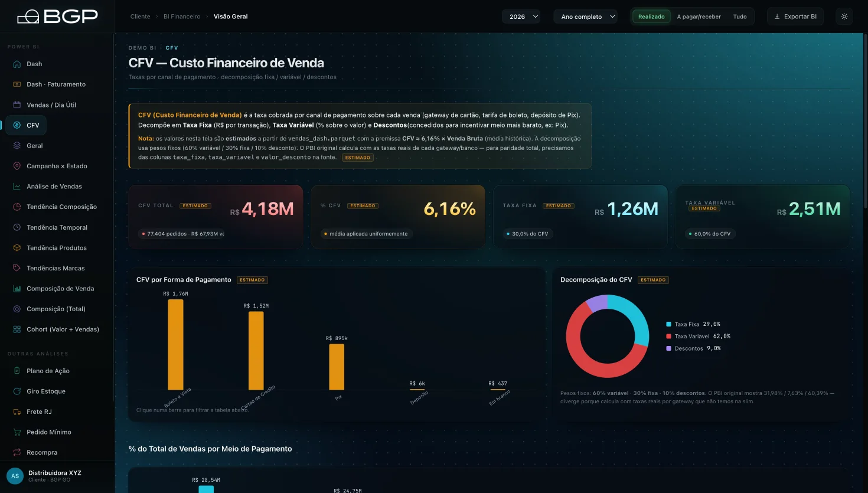868x493 pixels.
Task: Click the Plano de Ação clipboard icon
Action: point(17,371)
